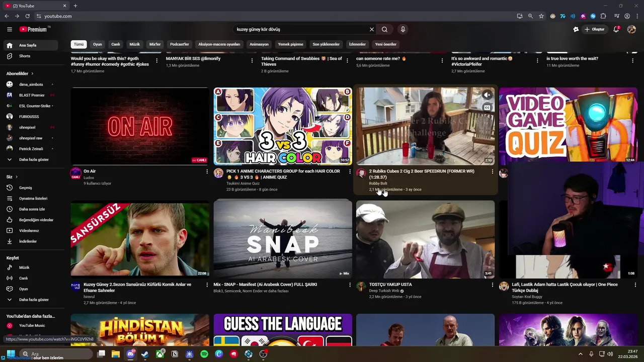Viewport: 644px width, 362px height.
Task: Play the ON AIR live thumbnail
Action: [x=140, y=126]
